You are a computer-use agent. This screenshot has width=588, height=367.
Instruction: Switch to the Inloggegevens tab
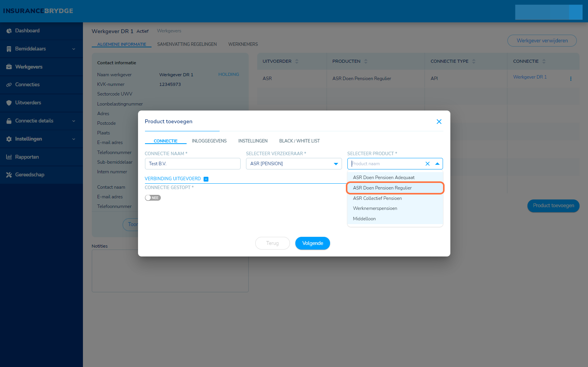coord(209,141)
